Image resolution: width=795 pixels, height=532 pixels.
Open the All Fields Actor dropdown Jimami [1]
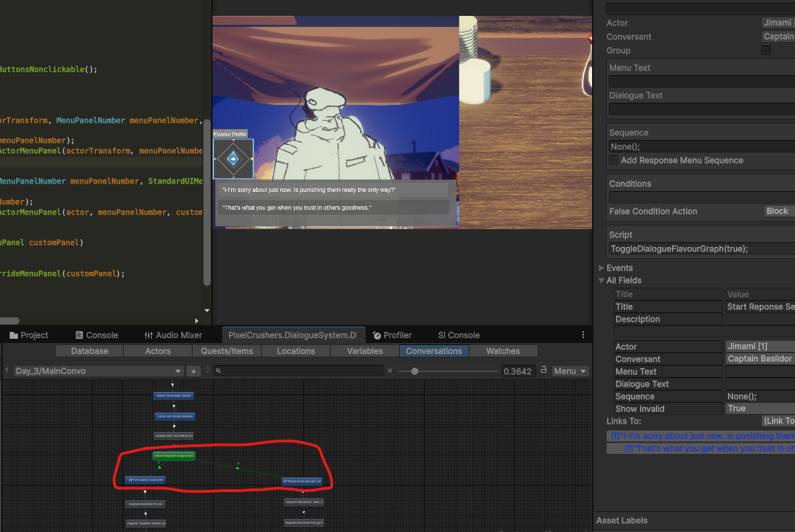(x=760, y=346)
